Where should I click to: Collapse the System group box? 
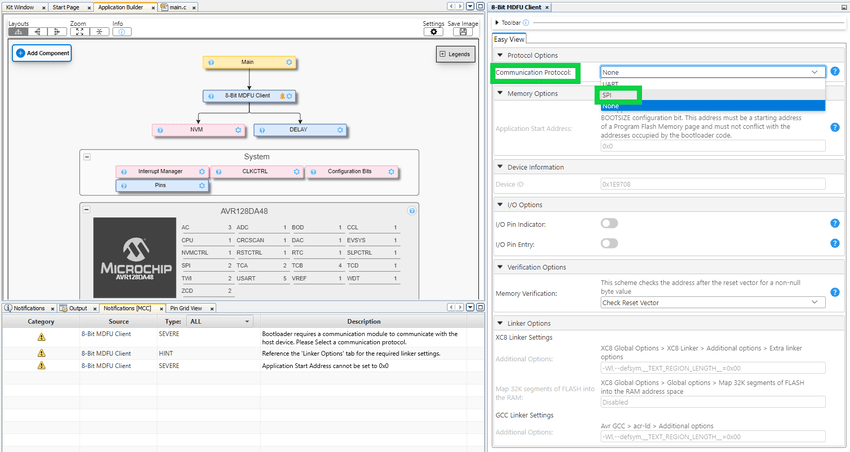tap(87, 157)
